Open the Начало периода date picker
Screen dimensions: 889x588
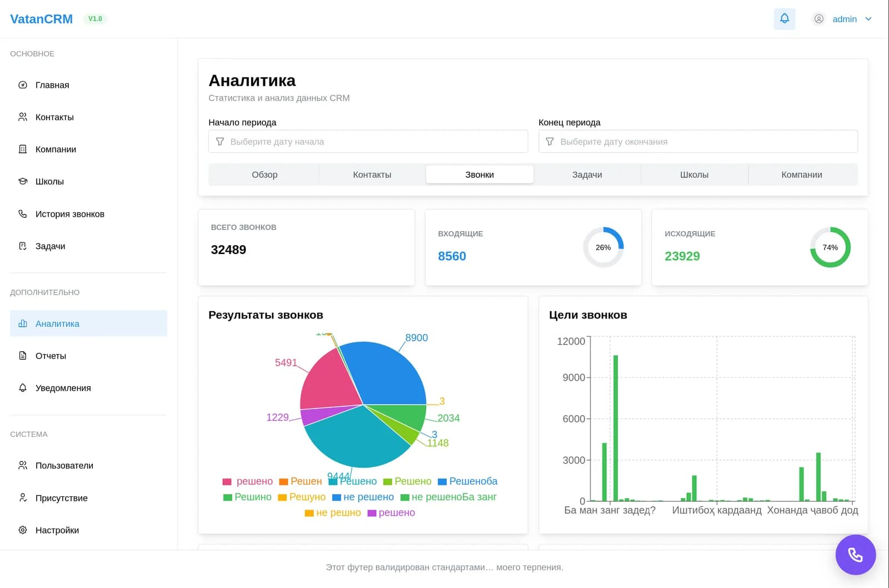point(368,142)
